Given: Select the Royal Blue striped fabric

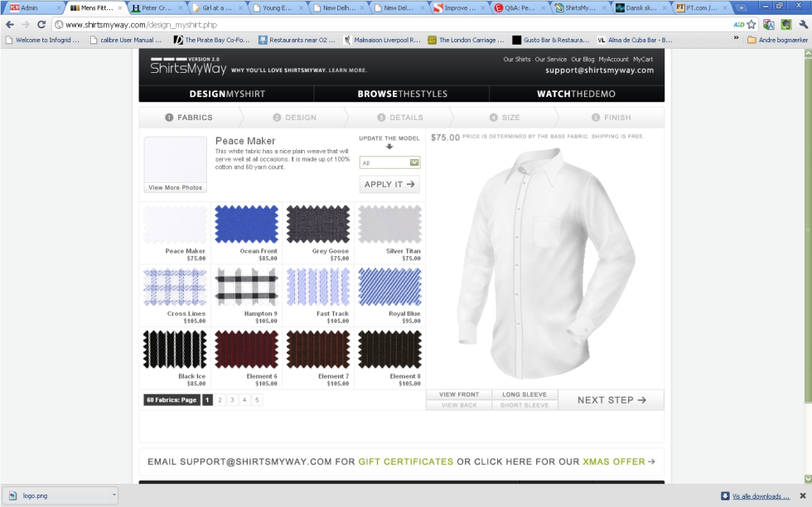Looking at the screenshot, I should (389, 287).
